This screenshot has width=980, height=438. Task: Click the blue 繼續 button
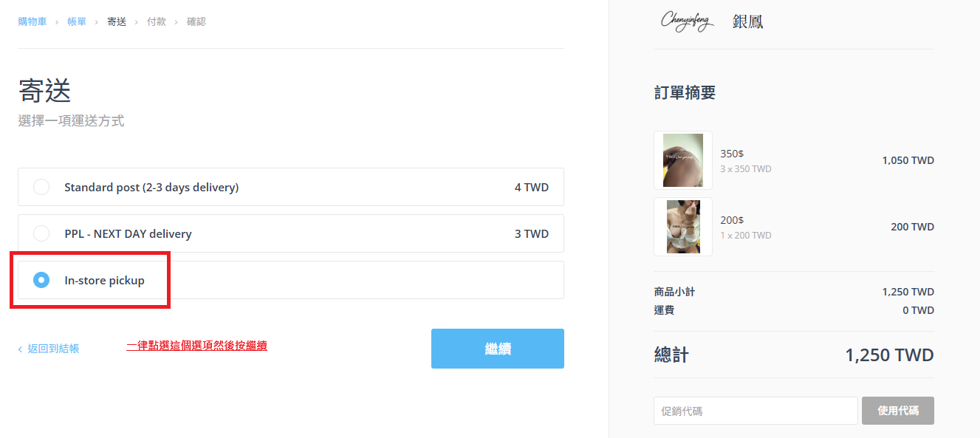[x=498, y=349]
